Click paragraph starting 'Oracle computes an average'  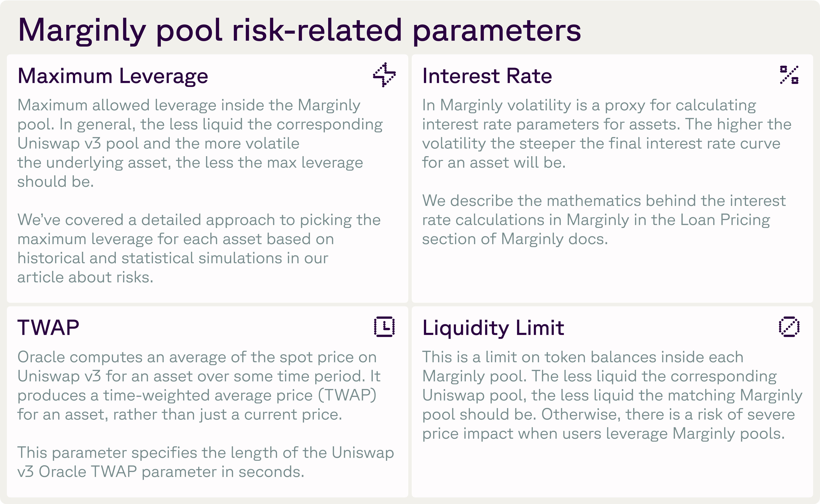tap(199, 386)
